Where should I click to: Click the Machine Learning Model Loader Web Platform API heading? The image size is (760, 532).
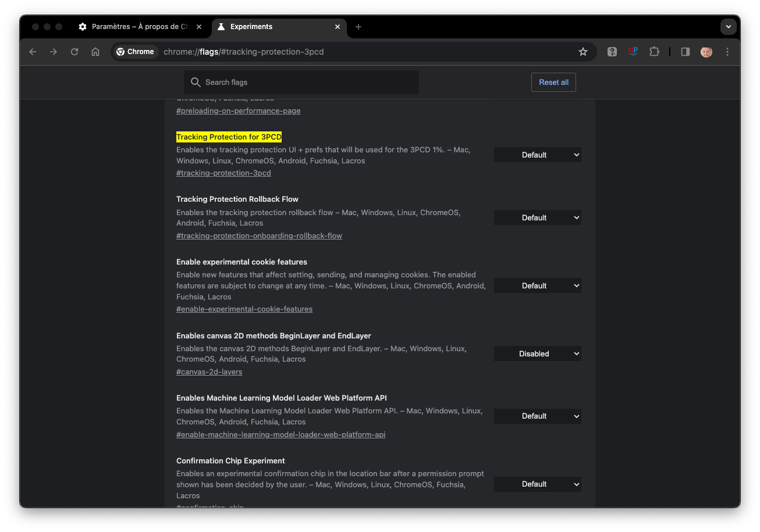pos(282,398)
